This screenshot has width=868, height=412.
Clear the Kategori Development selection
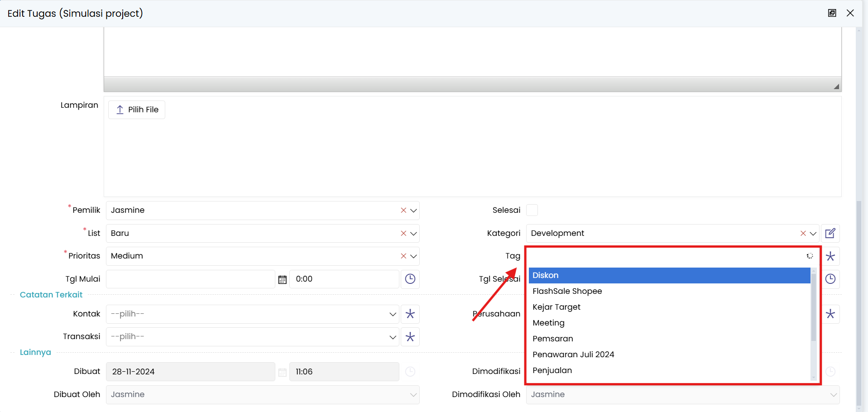pos(803,234)
